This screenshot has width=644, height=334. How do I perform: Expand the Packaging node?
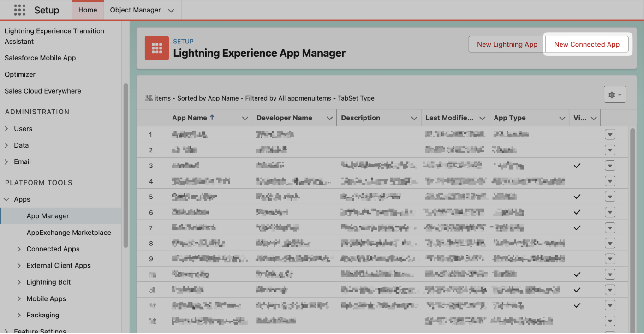click(x=19, y=315)
